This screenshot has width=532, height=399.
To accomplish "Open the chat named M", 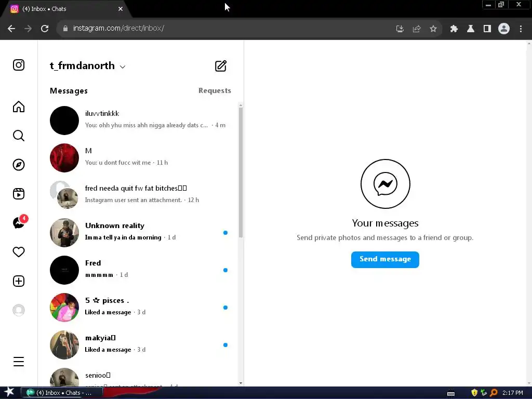I will coord(138,157).
